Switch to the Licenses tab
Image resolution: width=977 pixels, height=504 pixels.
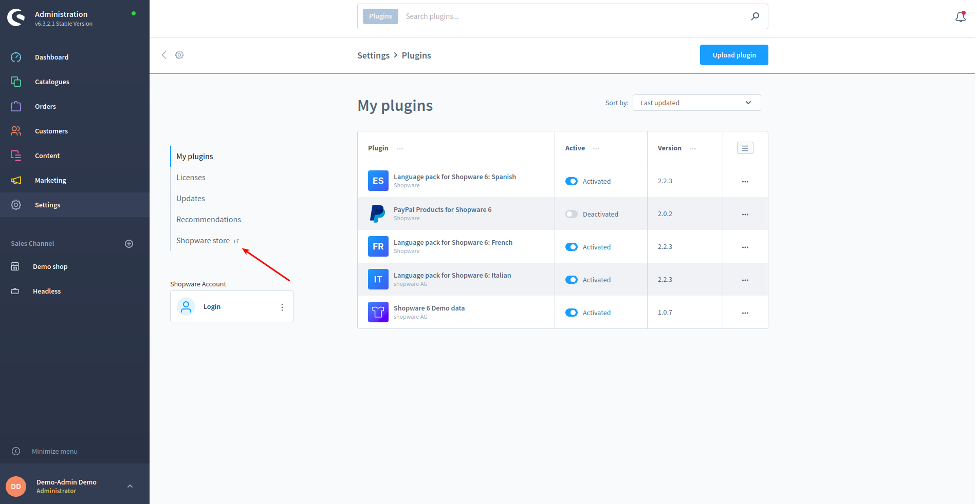coord(191,177)
